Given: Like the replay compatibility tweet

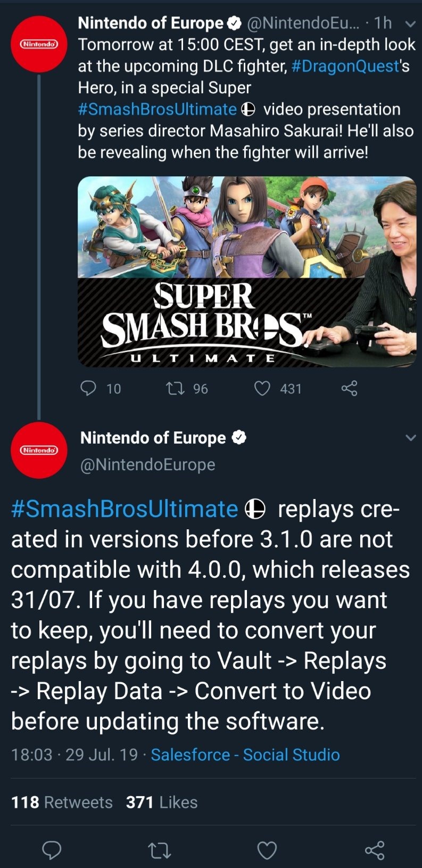Looking at the screenshot, I should (267, 850).
